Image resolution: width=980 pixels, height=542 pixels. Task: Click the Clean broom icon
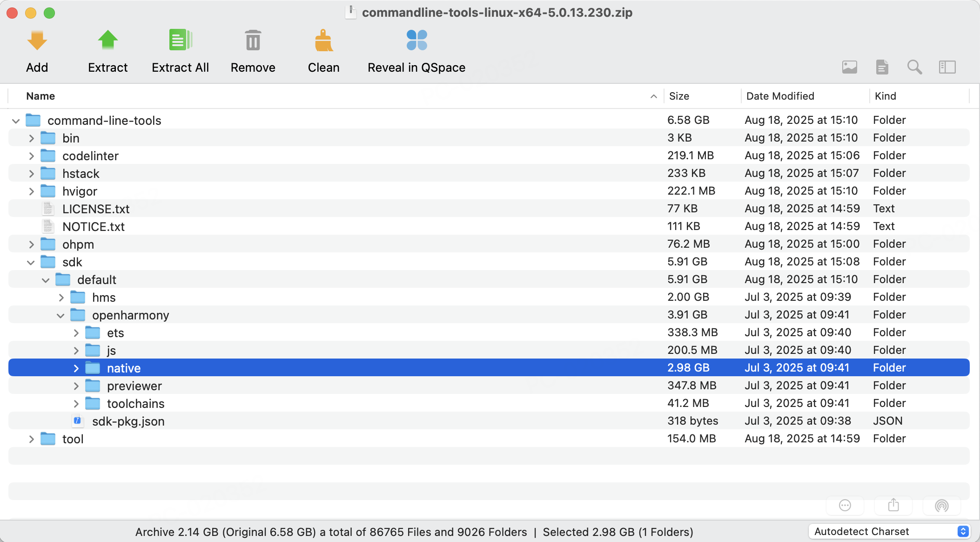pos(323,41)
